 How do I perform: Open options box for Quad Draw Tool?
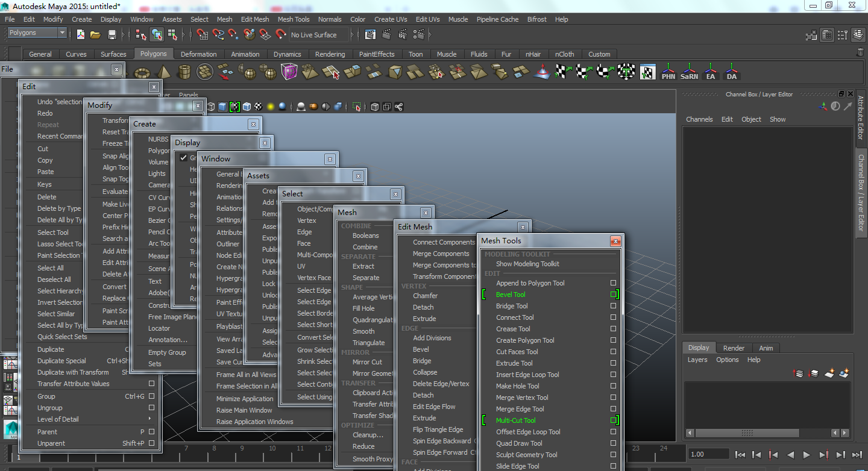613,443
